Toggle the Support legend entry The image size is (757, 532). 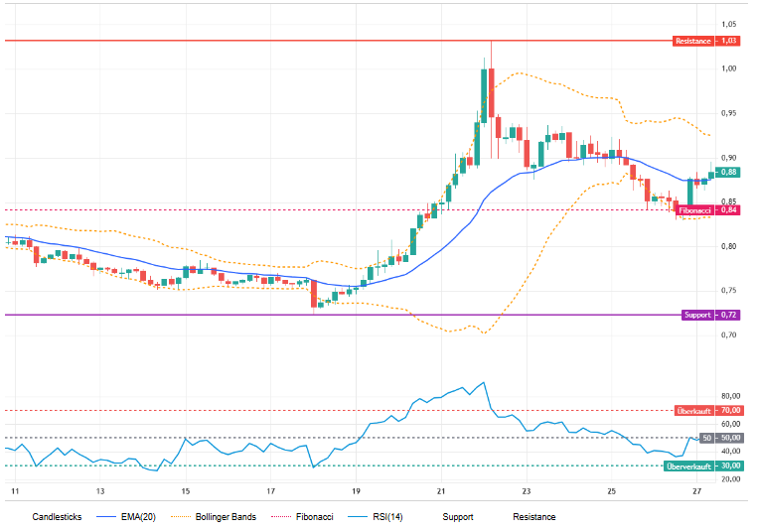tap(458, 517)
